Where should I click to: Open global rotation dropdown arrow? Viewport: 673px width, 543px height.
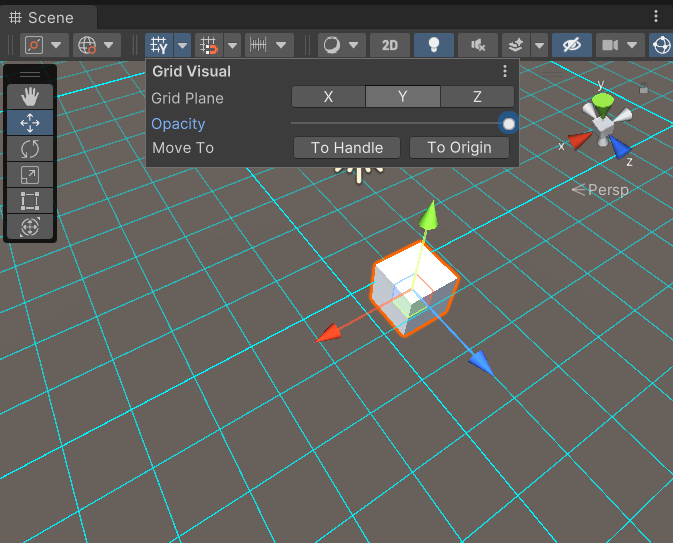109,45
